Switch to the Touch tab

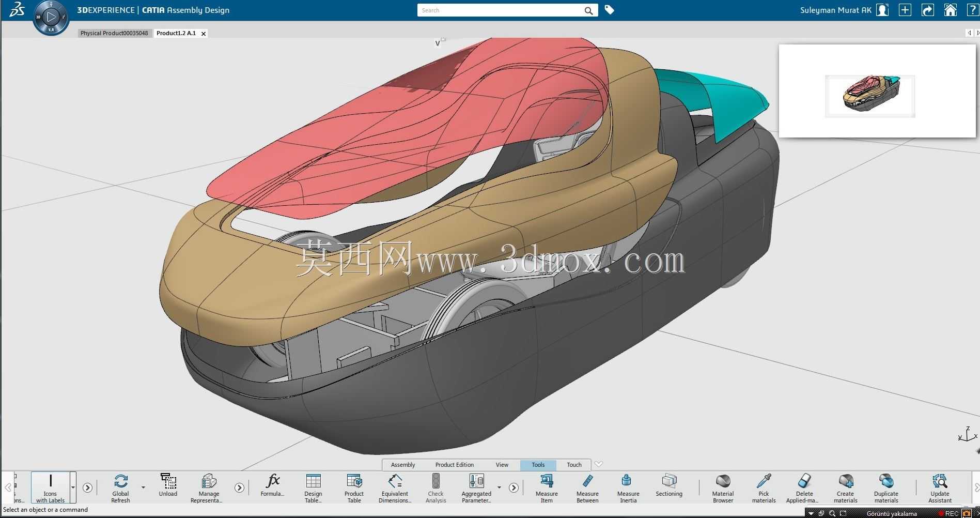pos(574,465)
